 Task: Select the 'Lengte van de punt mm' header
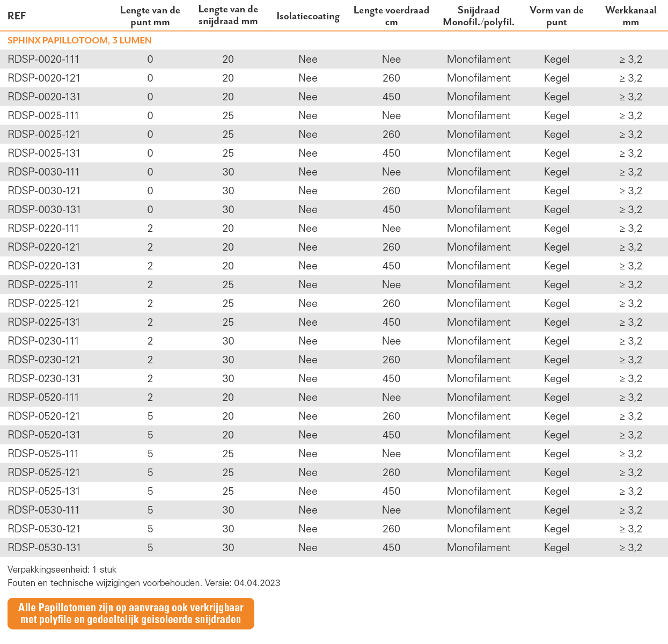[150, 16]
